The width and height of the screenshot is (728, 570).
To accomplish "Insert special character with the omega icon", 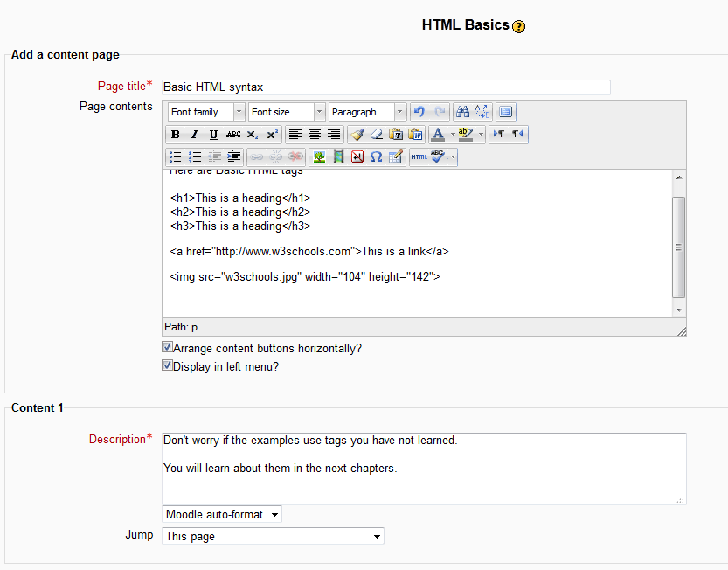I will click(376, 157).
